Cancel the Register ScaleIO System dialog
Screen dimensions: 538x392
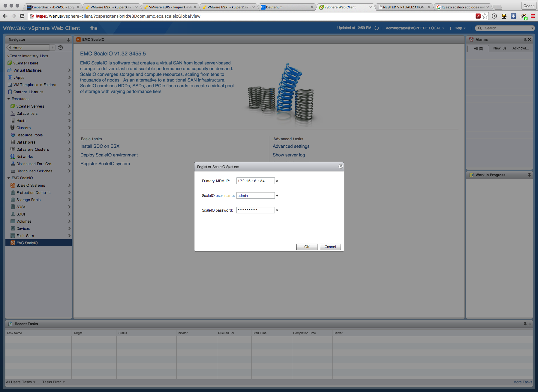pyautogui.click(x=330, y=247)
